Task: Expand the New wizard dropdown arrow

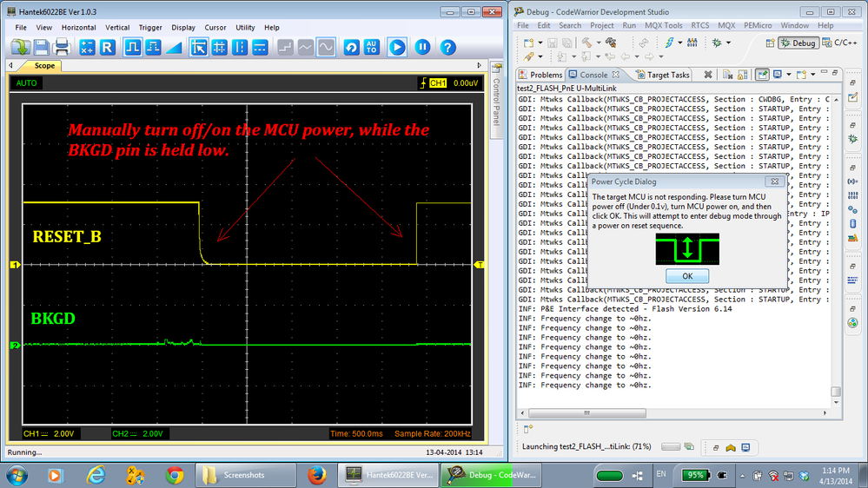Action: point(540,43)
